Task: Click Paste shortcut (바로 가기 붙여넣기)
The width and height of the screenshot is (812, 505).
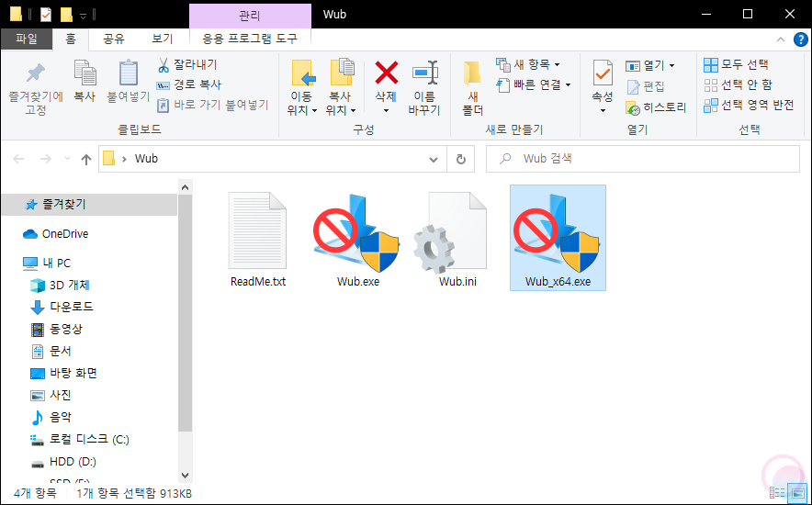Action: click(x=213, y=106)
